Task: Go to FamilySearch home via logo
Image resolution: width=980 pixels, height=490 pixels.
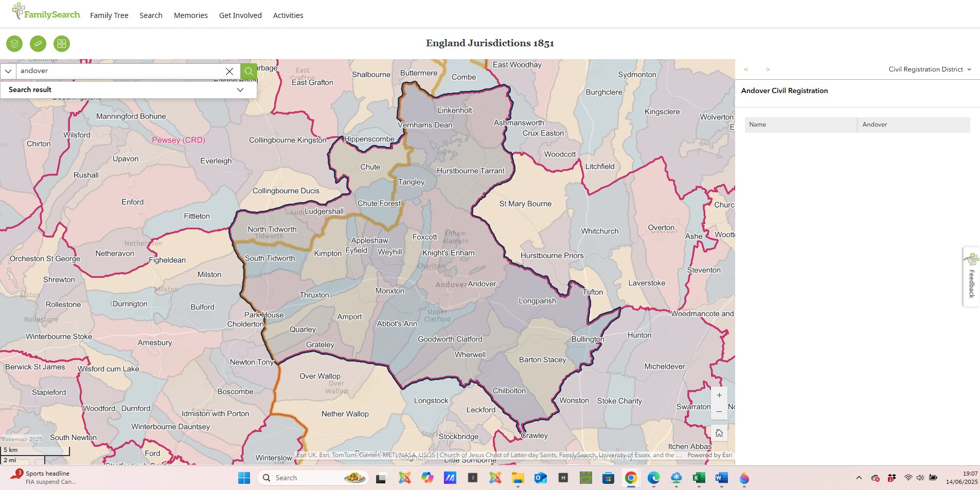Action: pyautogui.click(x=46, y=13)
